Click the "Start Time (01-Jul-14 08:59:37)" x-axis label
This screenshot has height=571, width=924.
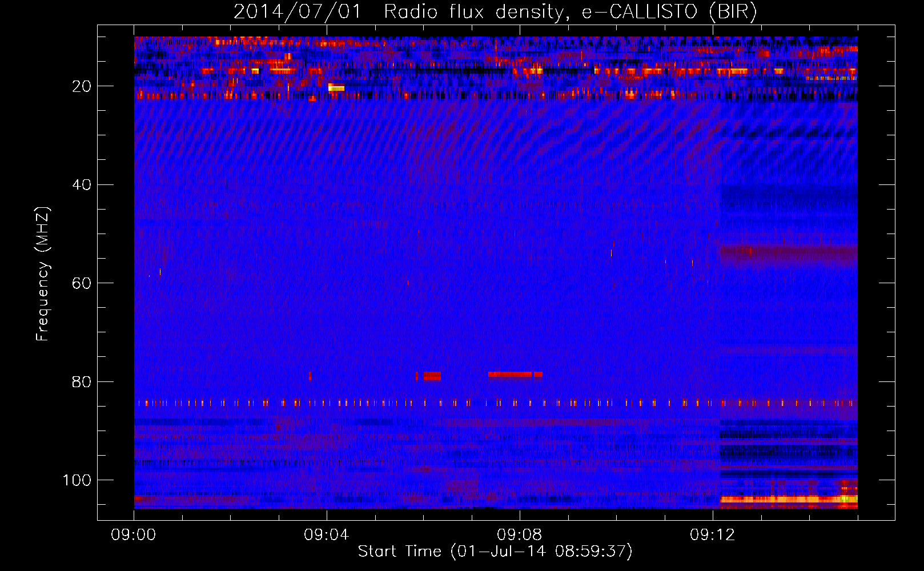(495, 552)
